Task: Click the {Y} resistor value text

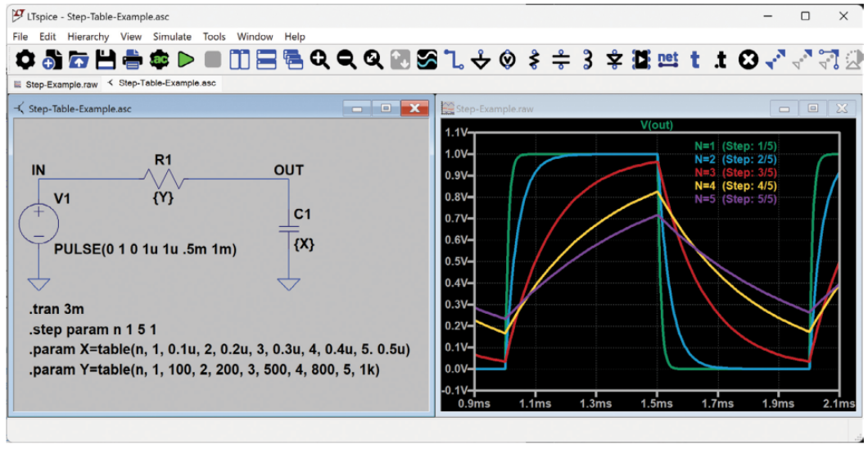Action: (x=163, y=197)
